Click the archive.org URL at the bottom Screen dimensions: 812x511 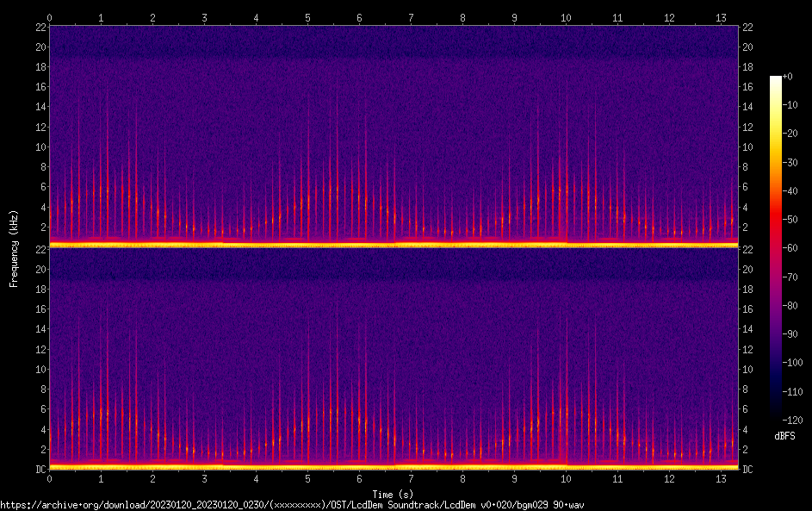click(x=292, y=505)
